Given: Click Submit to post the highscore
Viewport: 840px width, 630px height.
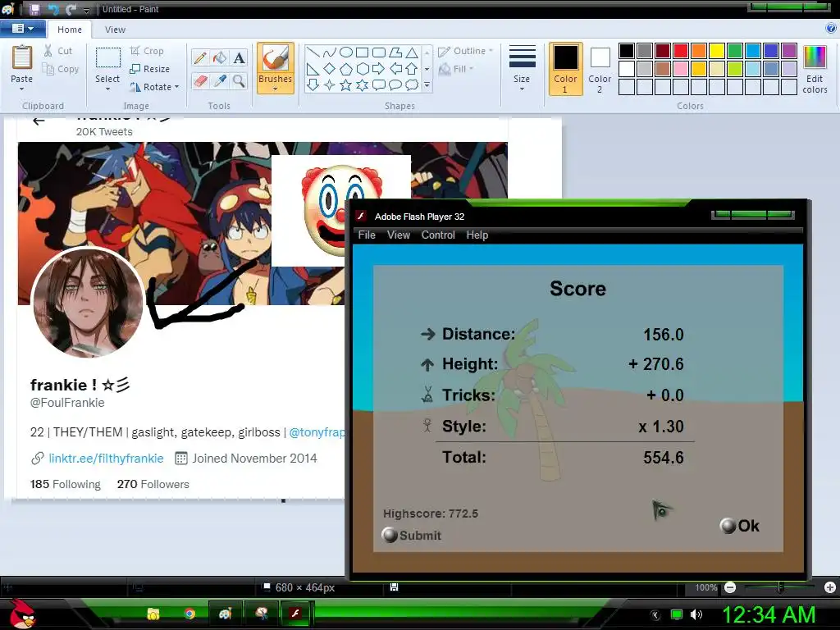Looking at the screenshot, I should click(412, 535).
